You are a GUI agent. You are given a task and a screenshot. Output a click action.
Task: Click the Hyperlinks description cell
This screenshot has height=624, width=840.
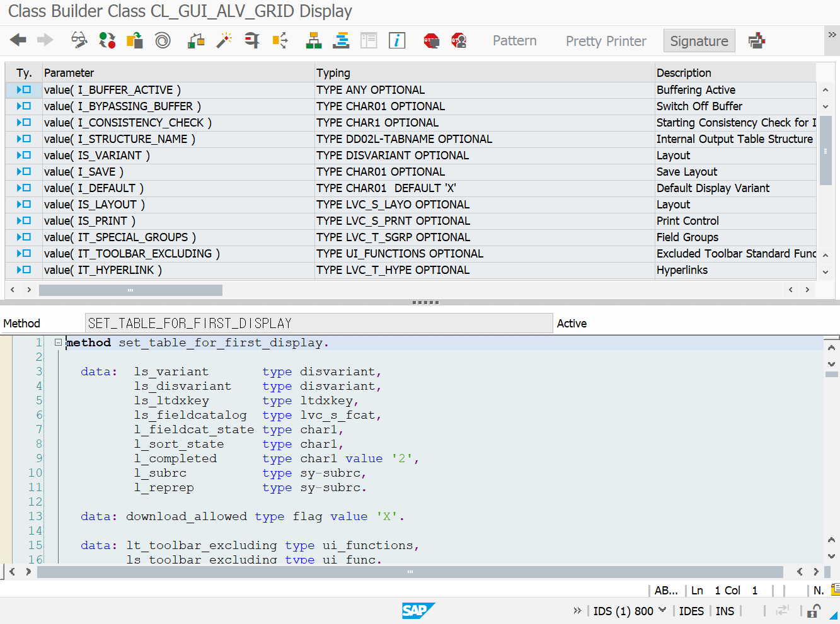[735, 270]
